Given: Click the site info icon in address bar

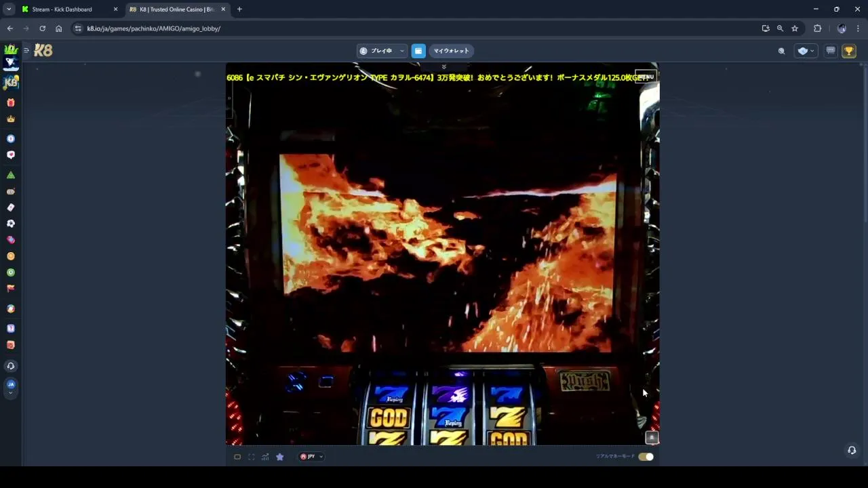Looking at the screenshot, I should 78,28.
